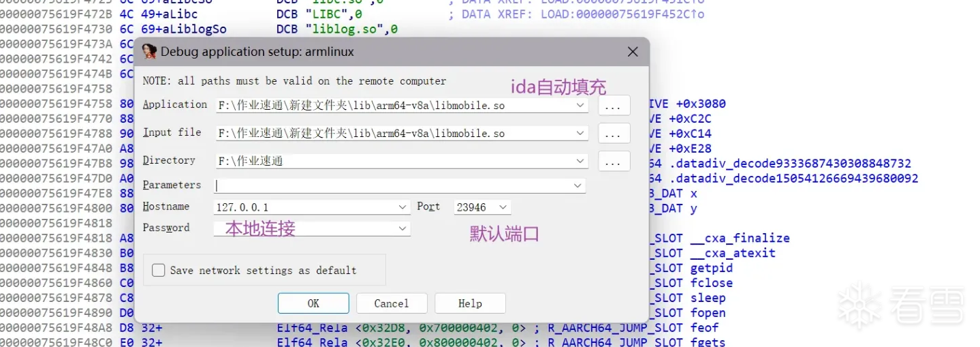Click fclose symbol in listing
The width and height of the screenshot is (980, 347).
711,283
